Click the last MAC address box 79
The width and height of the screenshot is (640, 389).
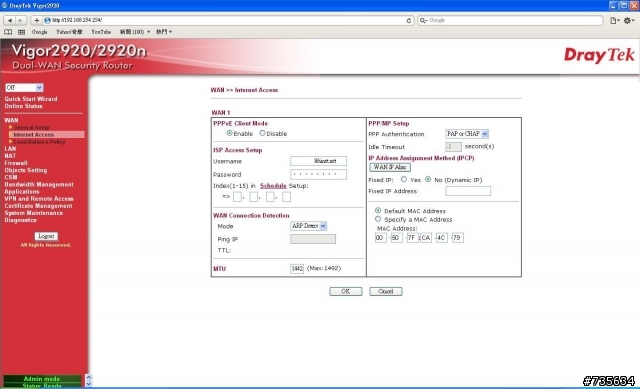pyautogui.click(x=457, y=238)
